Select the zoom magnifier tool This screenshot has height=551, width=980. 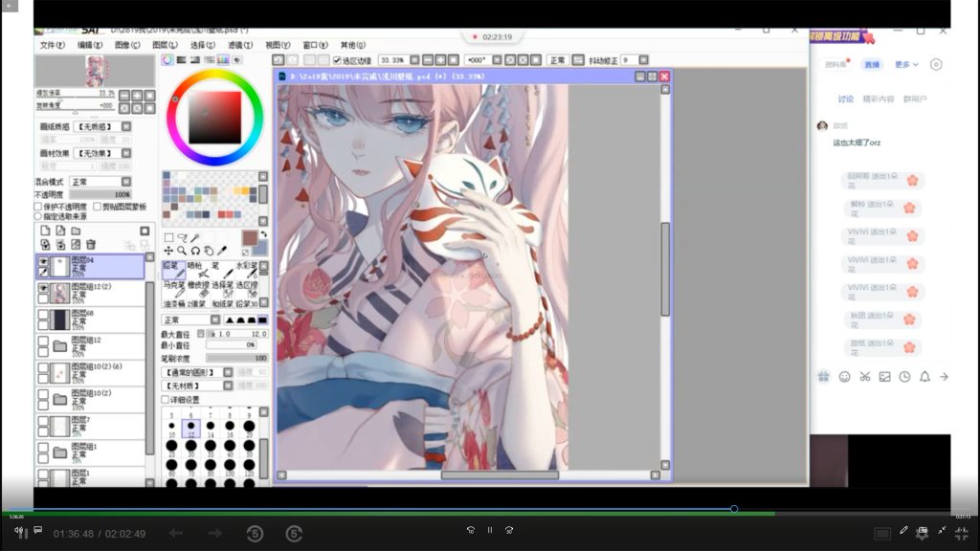[x=182, y=251]
